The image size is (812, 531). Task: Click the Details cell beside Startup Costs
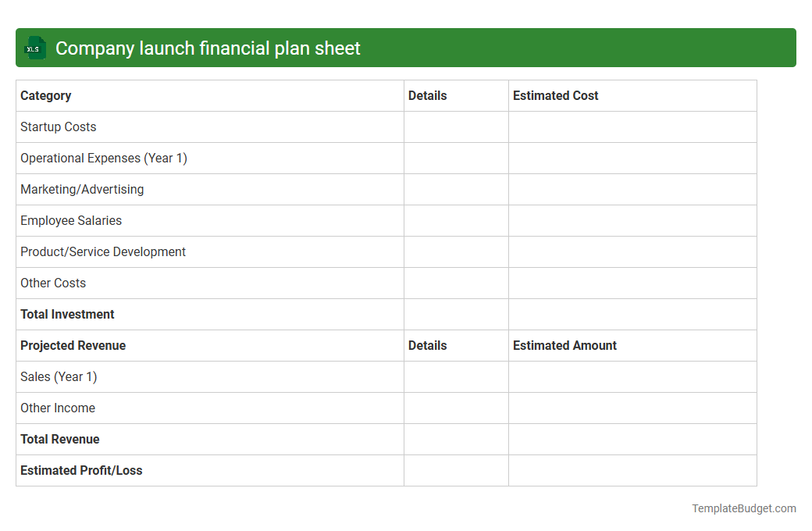pyautogui.click(x=456, y=127)
